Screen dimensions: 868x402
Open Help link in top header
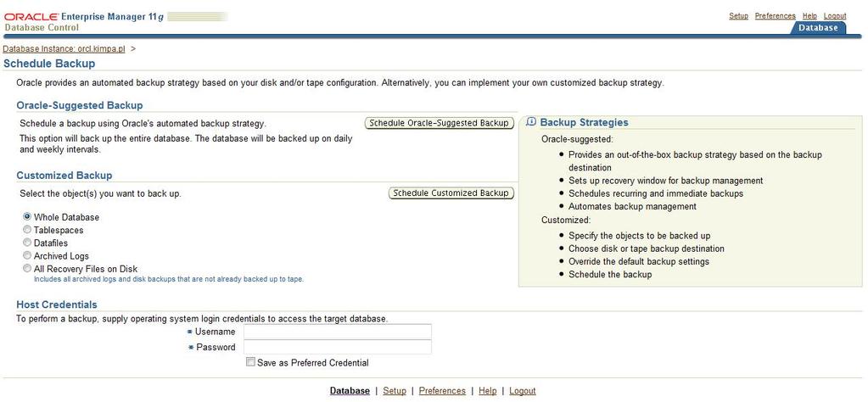[x=809, y=16]
